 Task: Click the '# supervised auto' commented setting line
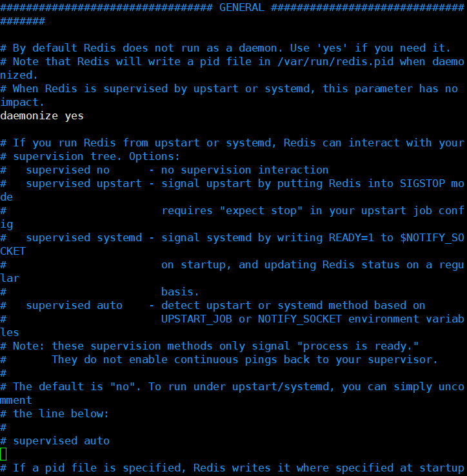click(55, 441)
